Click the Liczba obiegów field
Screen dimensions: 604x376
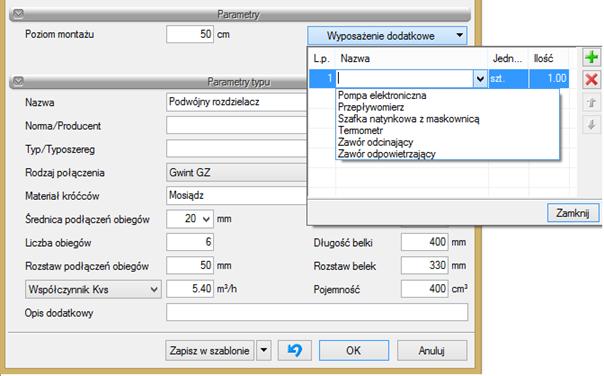190,242
